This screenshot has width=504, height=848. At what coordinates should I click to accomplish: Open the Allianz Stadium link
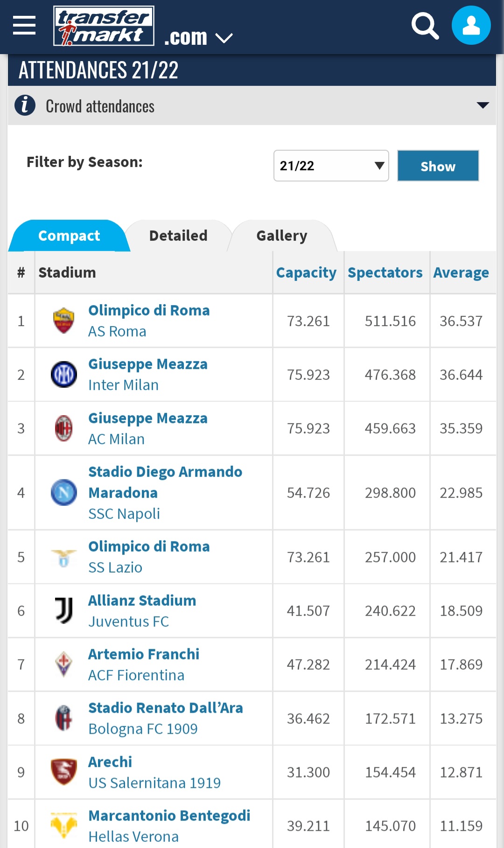142,600
